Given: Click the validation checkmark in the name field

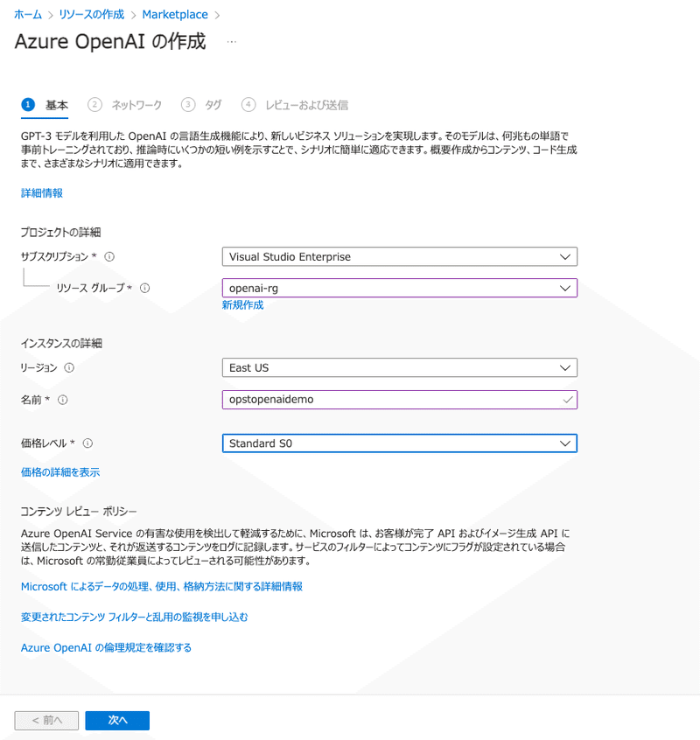Looking at the screenshot, I should (567, 400).
